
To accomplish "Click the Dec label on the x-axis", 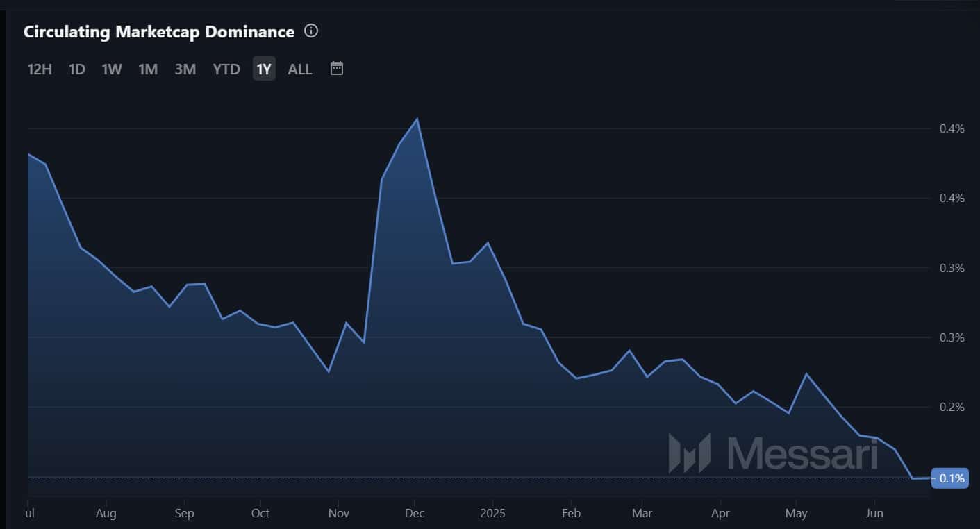I will pos(415,514).
